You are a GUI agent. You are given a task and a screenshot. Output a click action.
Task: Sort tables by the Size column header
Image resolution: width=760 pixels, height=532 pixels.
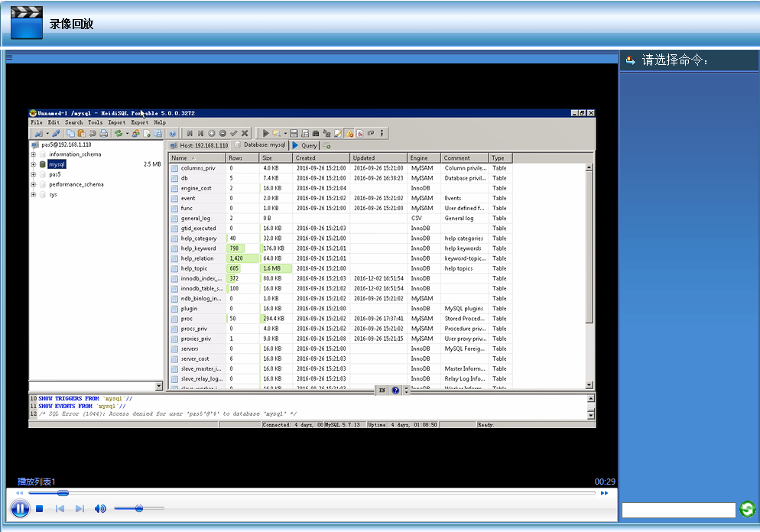276,158
